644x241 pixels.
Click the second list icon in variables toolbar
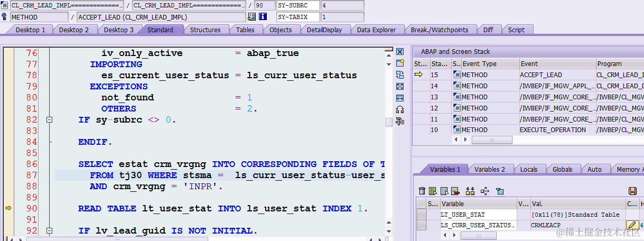[x=444, y=191]
